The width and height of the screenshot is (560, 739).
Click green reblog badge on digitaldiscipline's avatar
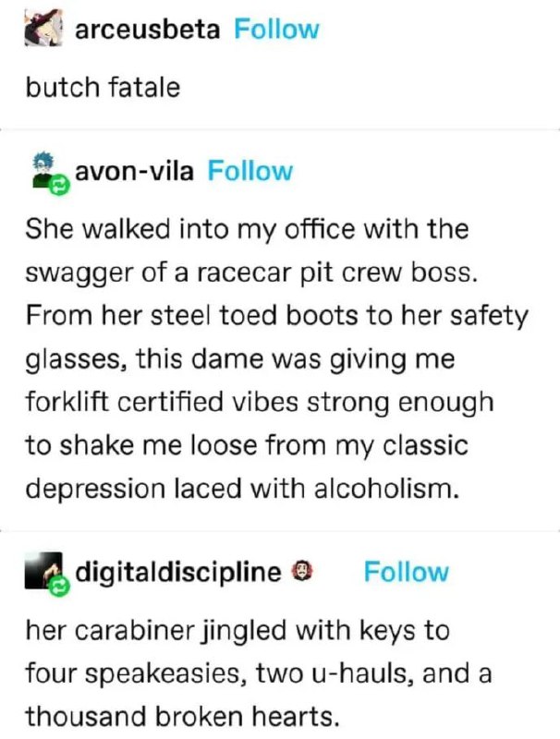pos(61,587)
